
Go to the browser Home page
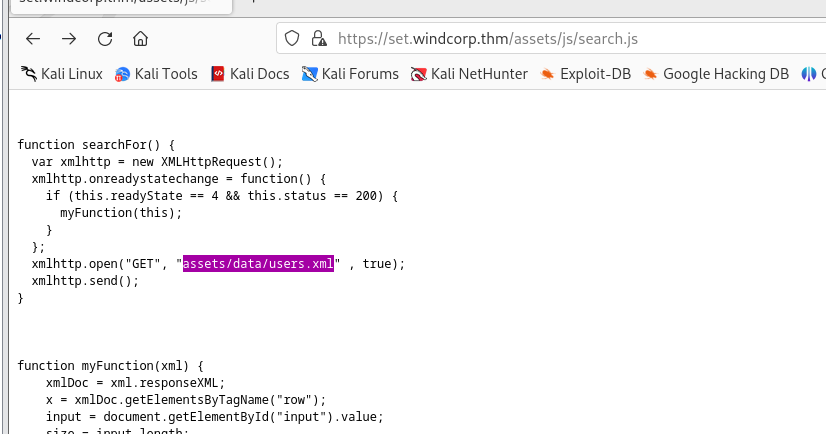(141, 39)
